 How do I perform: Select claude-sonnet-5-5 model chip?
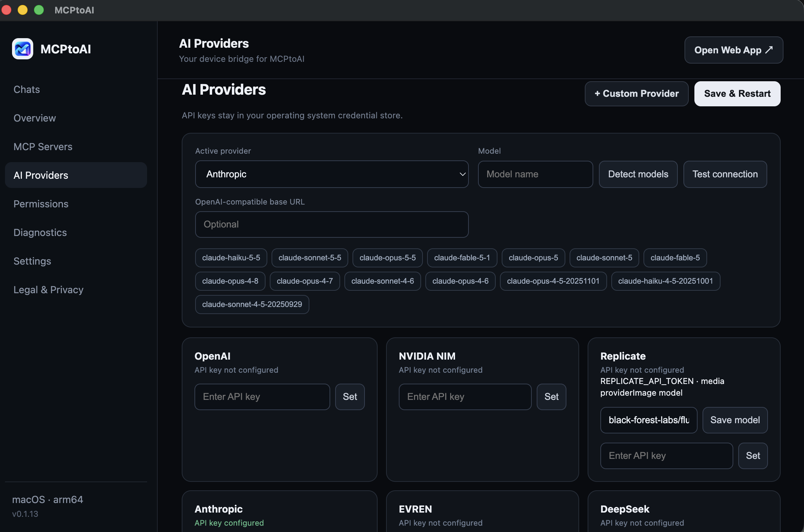click(x=310, y=258)
